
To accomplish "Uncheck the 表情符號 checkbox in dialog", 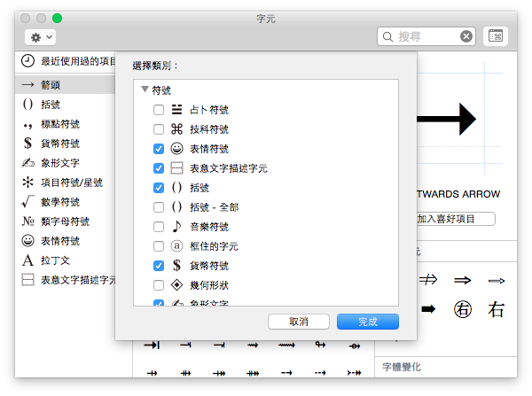I will click(x=159, y=149).
